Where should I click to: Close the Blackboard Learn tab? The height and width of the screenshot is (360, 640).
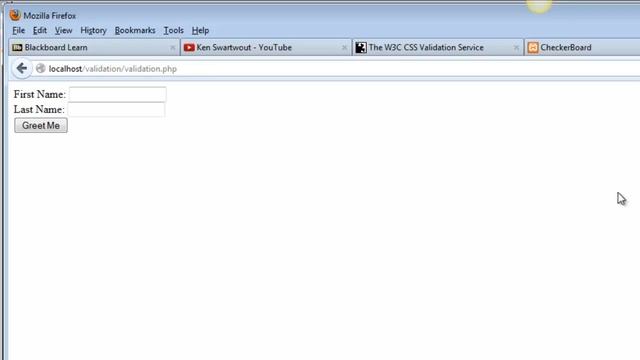[173, 48]
